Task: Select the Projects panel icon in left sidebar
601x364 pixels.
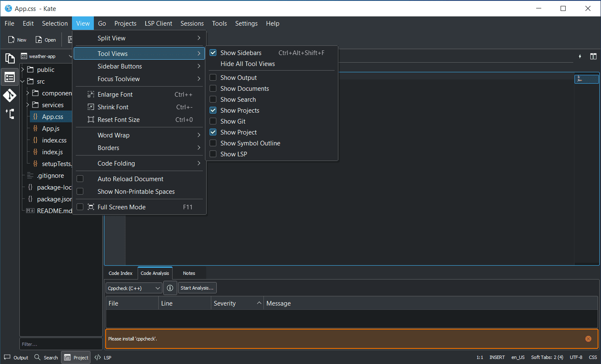Action: coord(10,77)
